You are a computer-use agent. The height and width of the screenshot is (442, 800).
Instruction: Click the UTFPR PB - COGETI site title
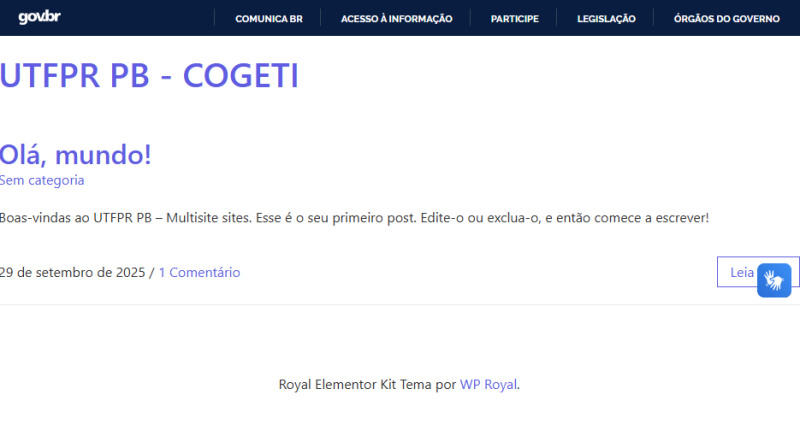[x=149, y=76]
